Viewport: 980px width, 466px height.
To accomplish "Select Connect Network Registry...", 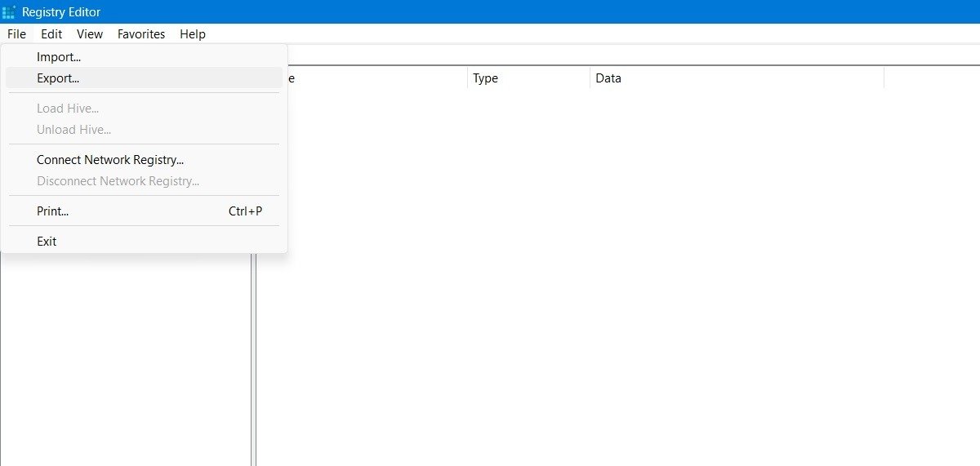I will pos(110,160).
